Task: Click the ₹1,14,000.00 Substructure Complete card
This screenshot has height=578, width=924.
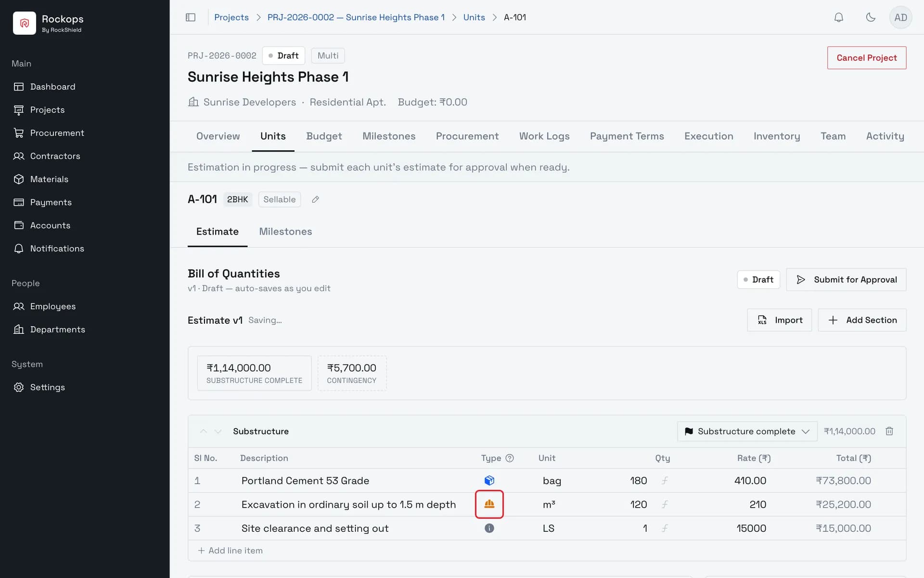Action: pos(254,373)
